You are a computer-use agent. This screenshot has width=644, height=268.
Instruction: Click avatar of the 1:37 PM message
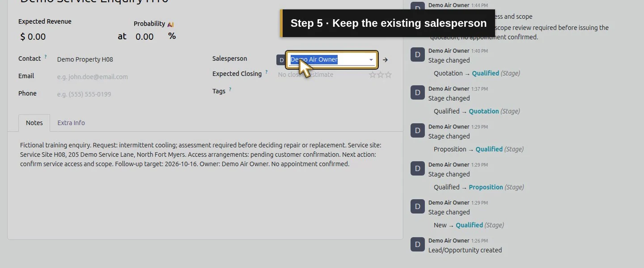(x=418, y=92)
